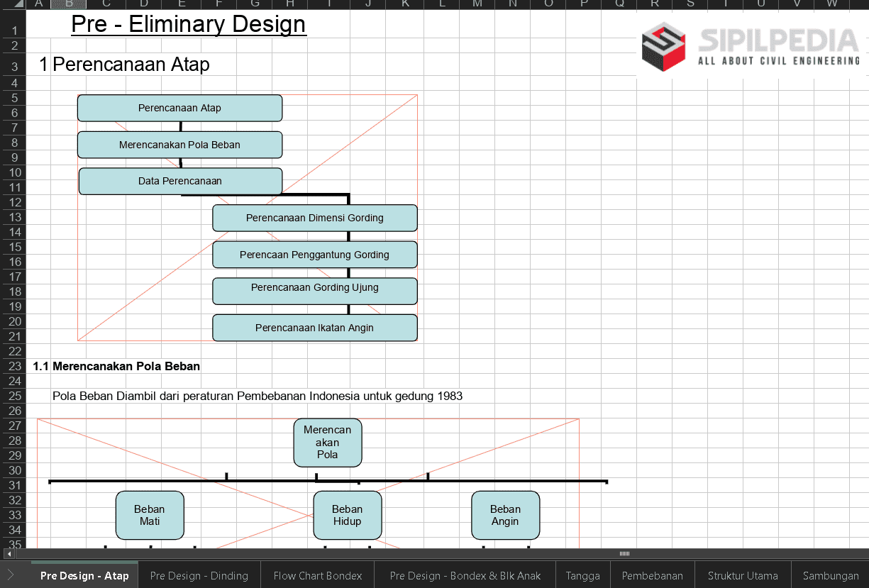
Task: Click the Sipilpedia logo image
Action: pyautogui.click(x=751, y=48)
